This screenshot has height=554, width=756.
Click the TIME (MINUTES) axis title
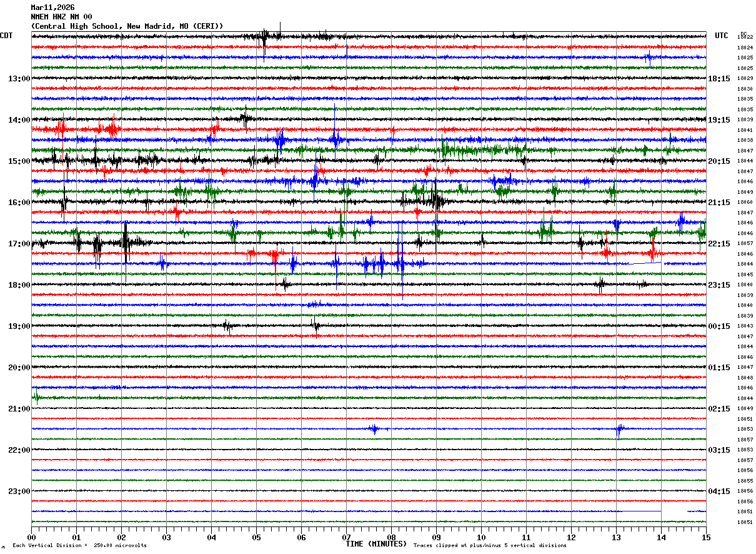point(376,544)
